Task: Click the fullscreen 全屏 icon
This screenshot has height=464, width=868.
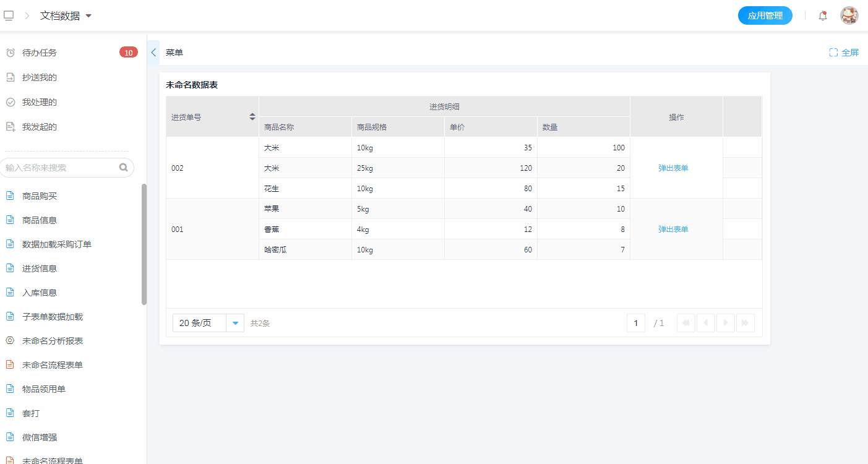Action: point(833,53)
